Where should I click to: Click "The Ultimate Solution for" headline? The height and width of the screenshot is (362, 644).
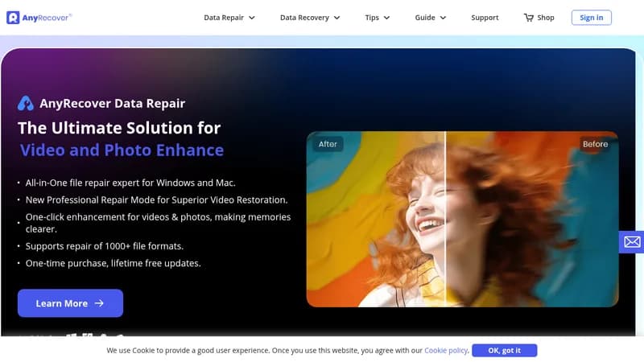pos(119,128)
